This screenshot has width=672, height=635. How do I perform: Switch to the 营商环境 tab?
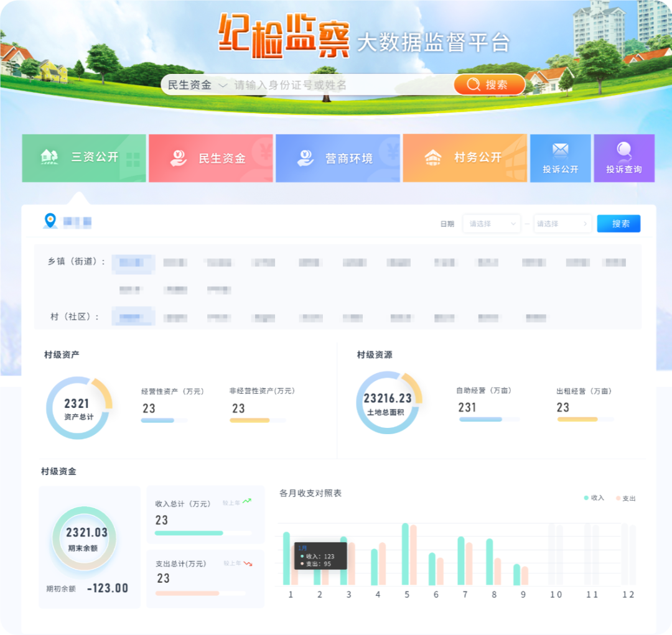click(x=338, y=157)
